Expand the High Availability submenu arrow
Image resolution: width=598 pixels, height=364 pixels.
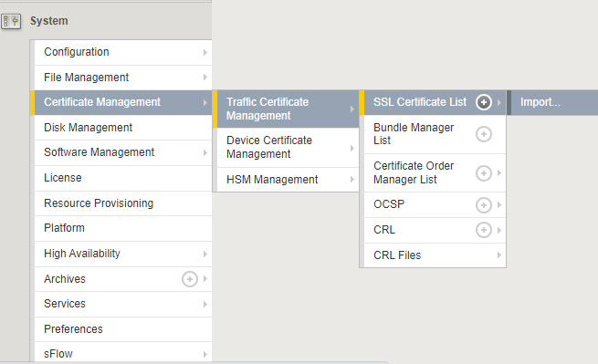click(205, 254)
